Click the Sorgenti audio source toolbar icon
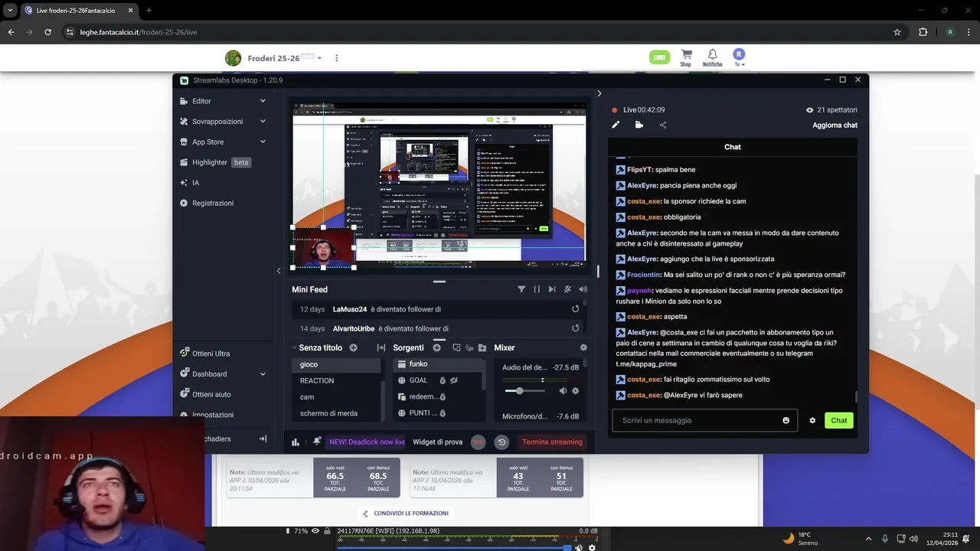 click(469, 347)
